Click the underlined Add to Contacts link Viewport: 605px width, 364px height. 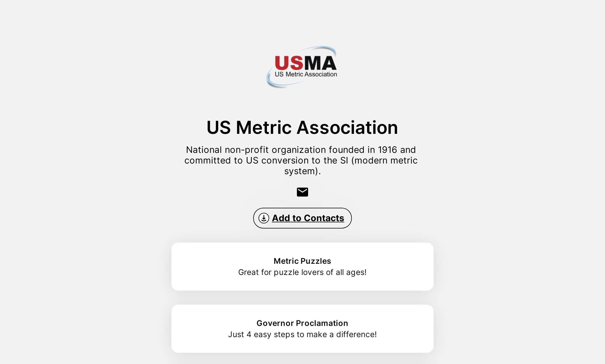point(308,218)
